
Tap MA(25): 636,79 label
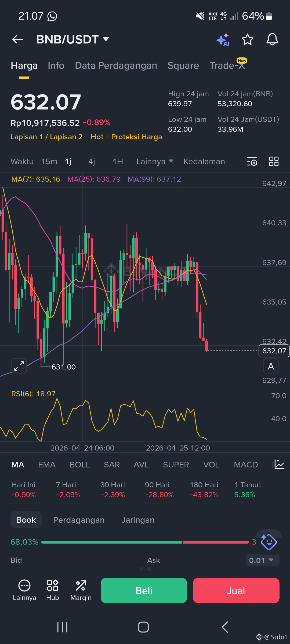tap(94, 179)
